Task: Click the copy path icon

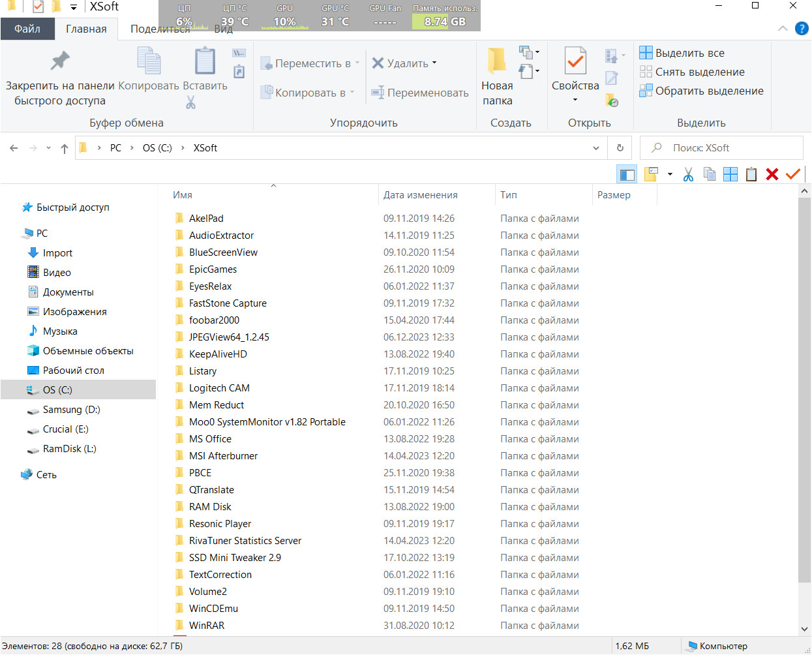Action: (x=239, y=53)
